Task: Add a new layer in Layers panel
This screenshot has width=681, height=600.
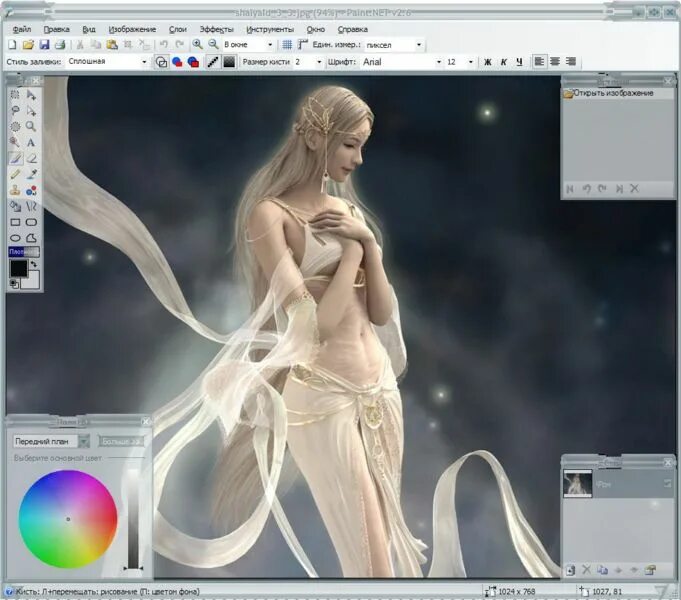Action: click(x=570, y=570)
